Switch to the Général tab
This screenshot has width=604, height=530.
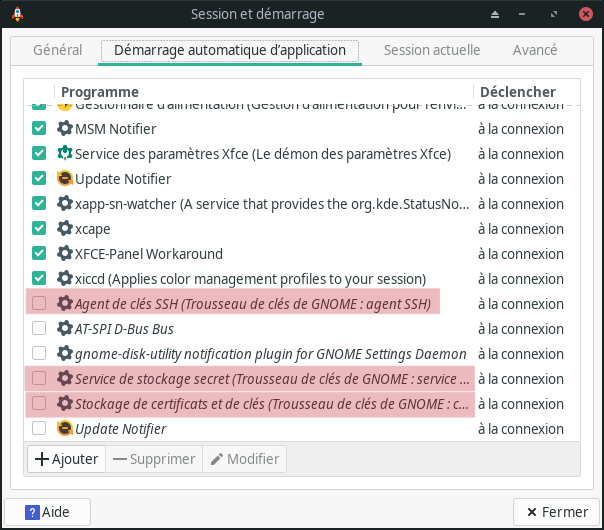click(x=57, y=50)
